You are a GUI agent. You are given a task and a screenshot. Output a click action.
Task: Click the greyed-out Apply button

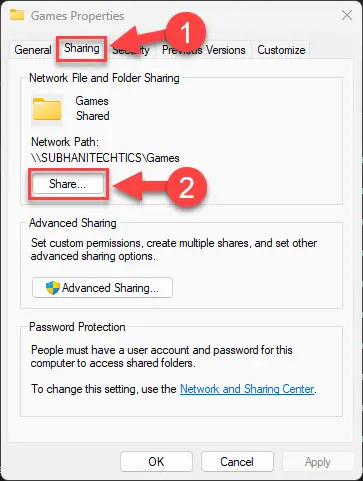tap(318, 462)
